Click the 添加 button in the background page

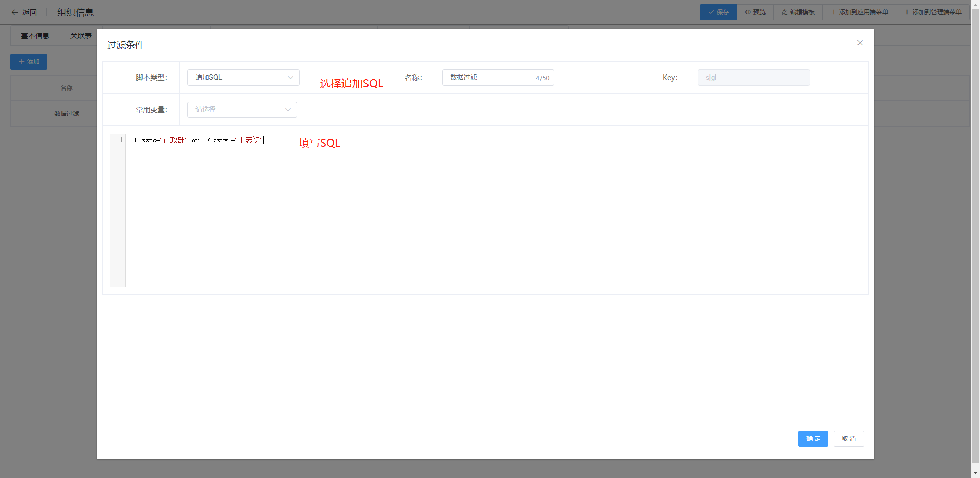(29, 62)
